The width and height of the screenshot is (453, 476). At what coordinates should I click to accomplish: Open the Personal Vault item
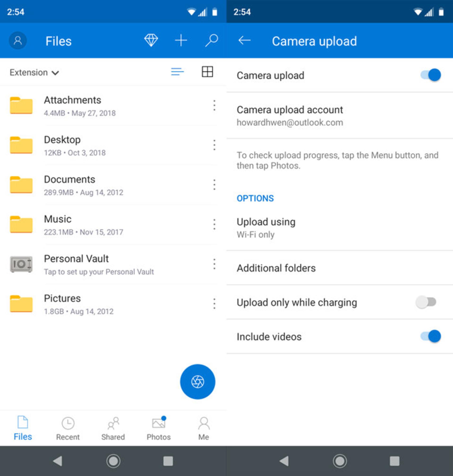[x=113, y=265]
